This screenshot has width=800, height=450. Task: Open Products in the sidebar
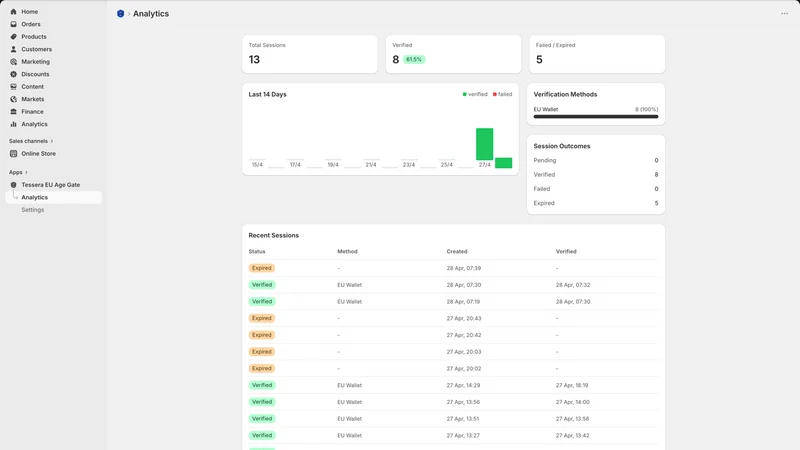tap(34, 37)
